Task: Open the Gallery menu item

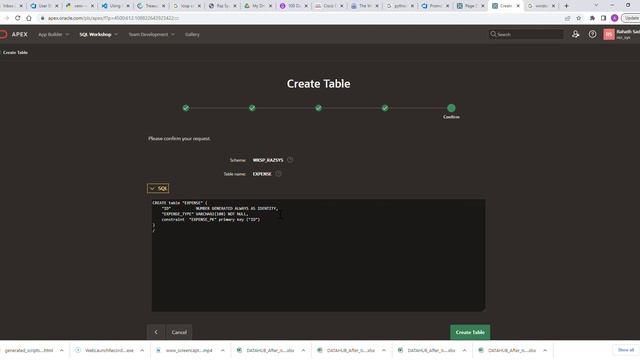Action: (192, 35)
